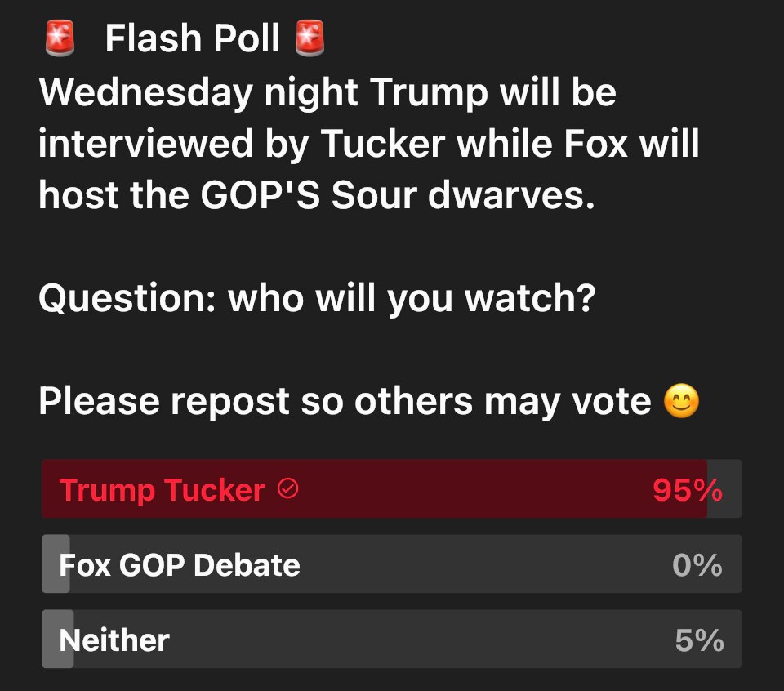
Task: Click the "Please repost so others may vote" text
Action: pyautogui.click(x=344, y=402)
